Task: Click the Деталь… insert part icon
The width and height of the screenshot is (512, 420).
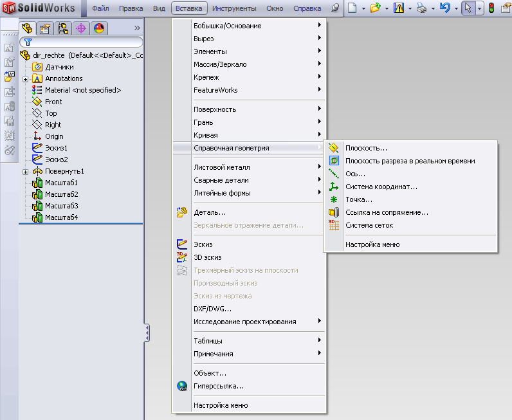Action: [182, 212]
